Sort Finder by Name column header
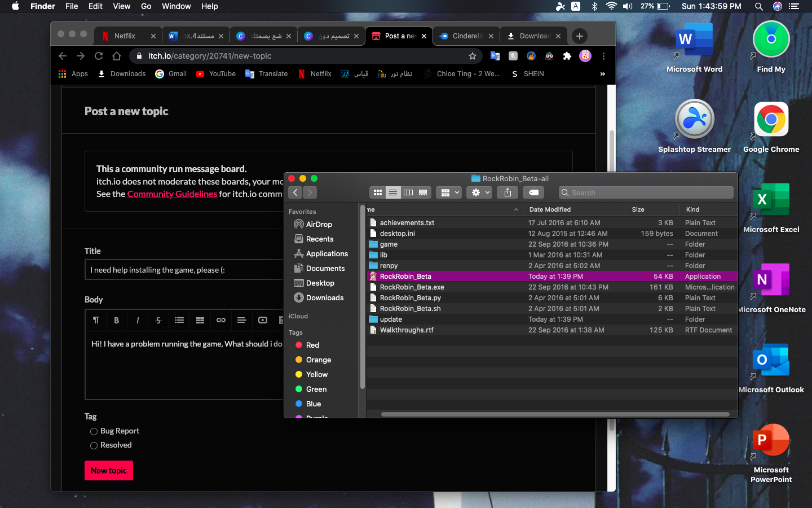The width and height of the screenshot is (812, 508). click(444, 209)
